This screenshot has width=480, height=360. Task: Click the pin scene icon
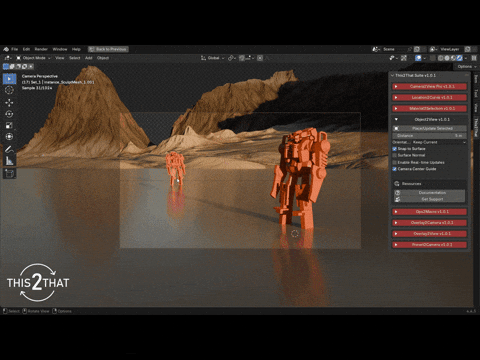[410, 49]
